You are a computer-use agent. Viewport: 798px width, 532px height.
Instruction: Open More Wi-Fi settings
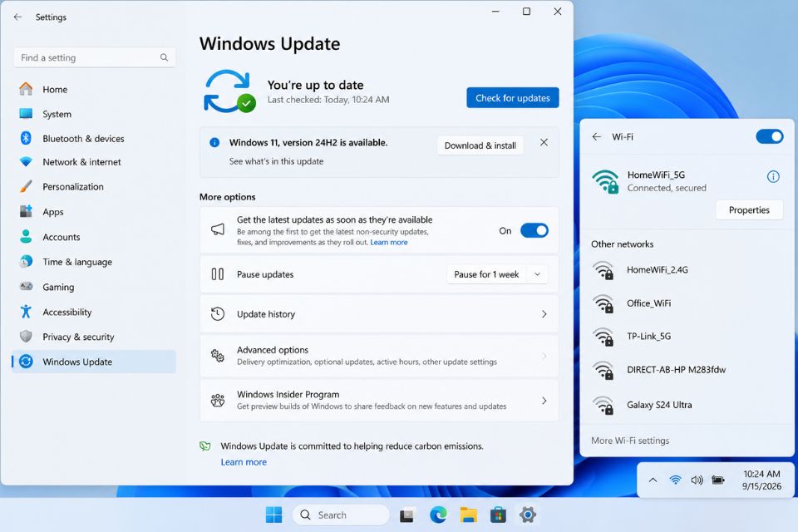tap(630, 441)
